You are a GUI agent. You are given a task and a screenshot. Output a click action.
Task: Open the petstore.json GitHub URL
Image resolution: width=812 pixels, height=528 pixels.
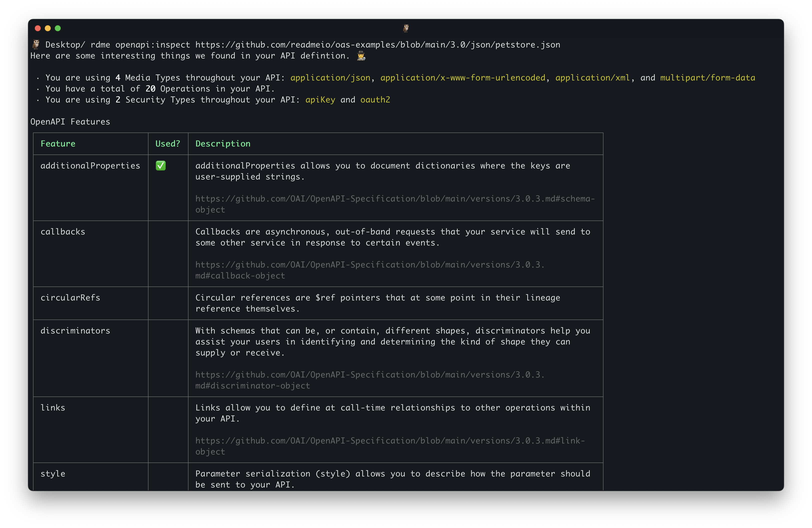[377, 45]
